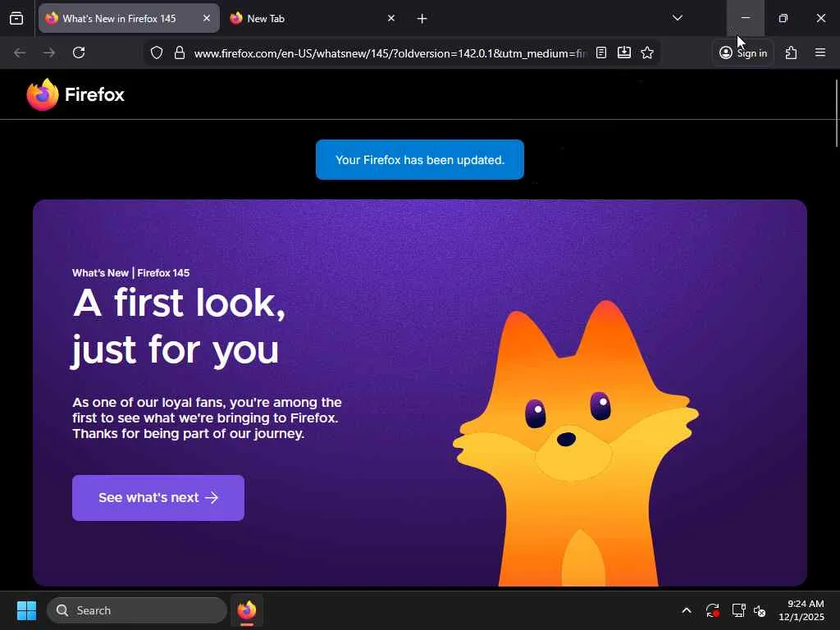The image size is (840, 630).
Task: Show hidden system tray icons
Action: pyautogui.click(x=687, y=610)
